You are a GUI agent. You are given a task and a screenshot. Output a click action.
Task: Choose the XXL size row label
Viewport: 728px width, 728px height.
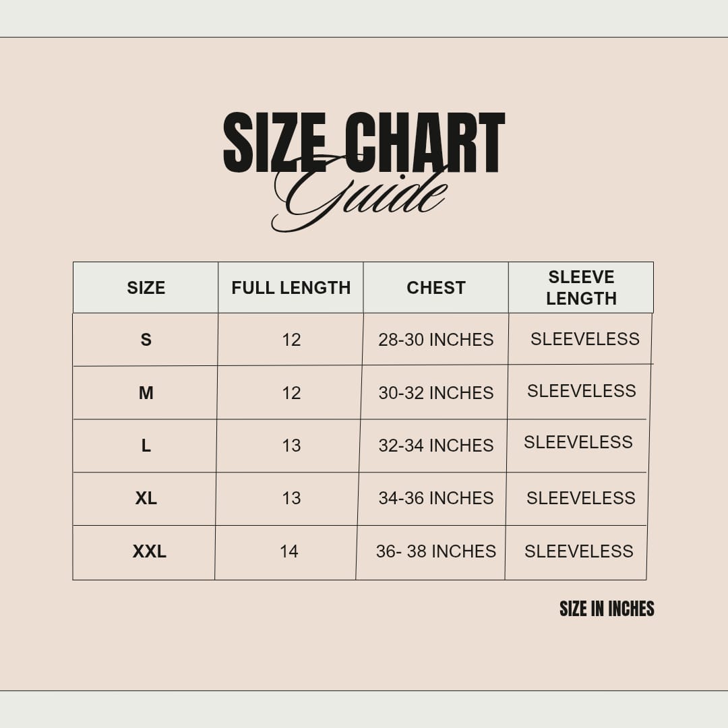(149, 551)
